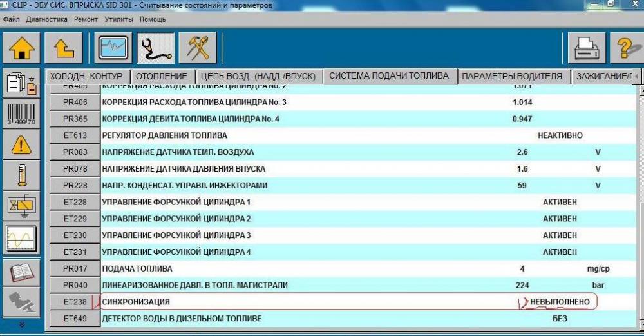Click the ET649 state button
The image size is (644, 336).
pos(75,319)
